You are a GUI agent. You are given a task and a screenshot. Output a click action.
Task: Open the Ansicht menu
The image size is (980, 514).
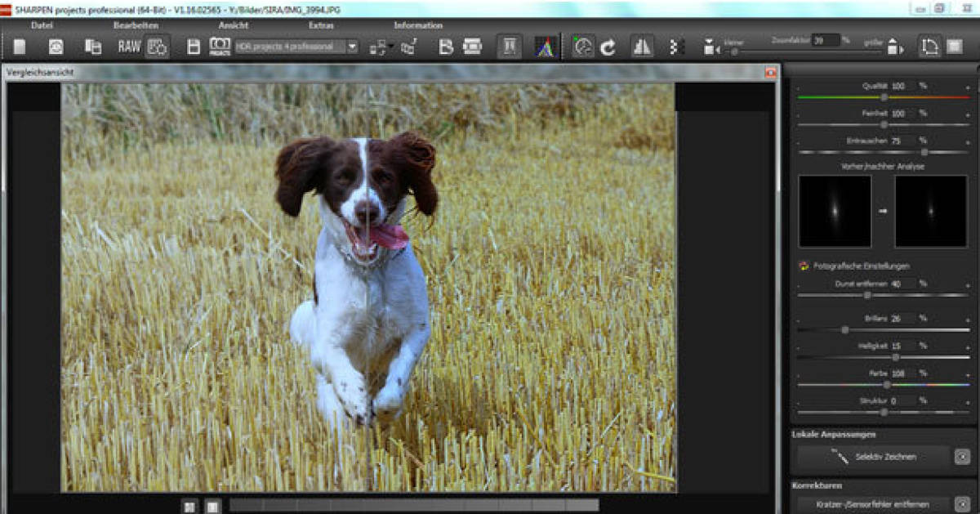tap(234, 25)
